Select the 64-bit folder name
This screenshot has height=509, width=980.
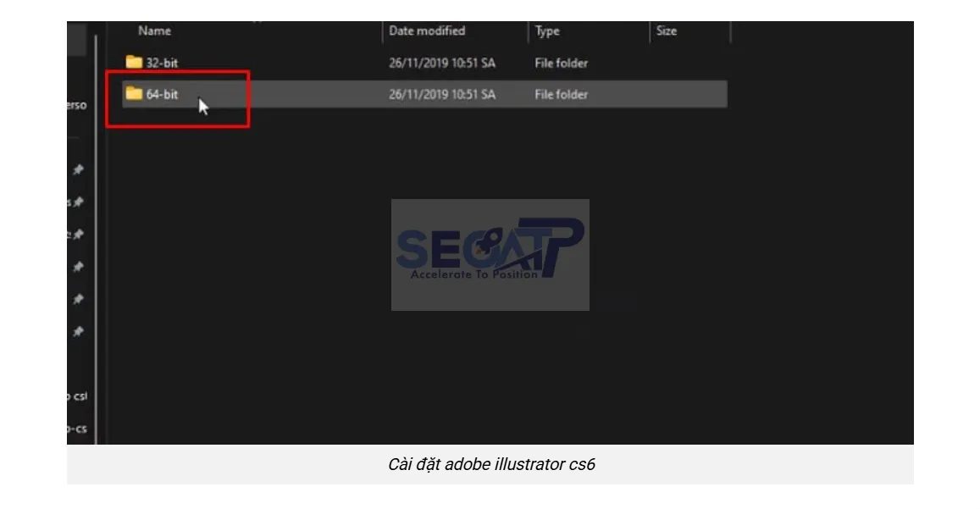[162, 94]
